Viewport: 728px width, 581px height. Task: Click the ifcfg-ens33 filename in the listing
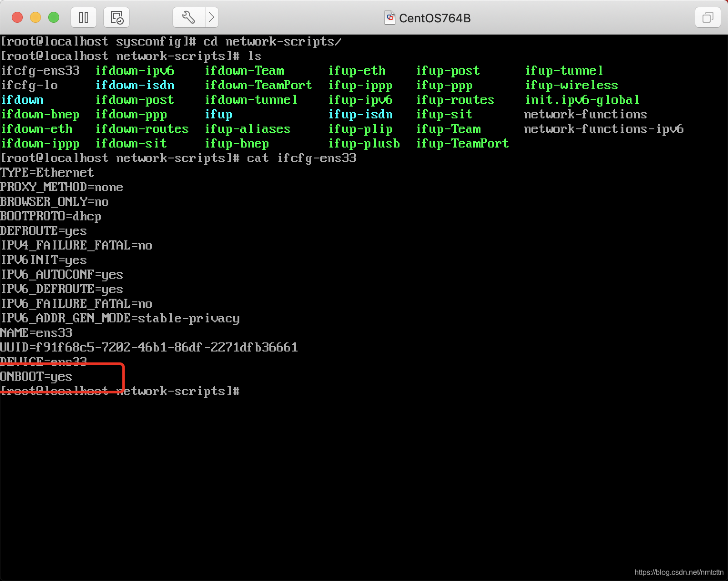(40, 71)
